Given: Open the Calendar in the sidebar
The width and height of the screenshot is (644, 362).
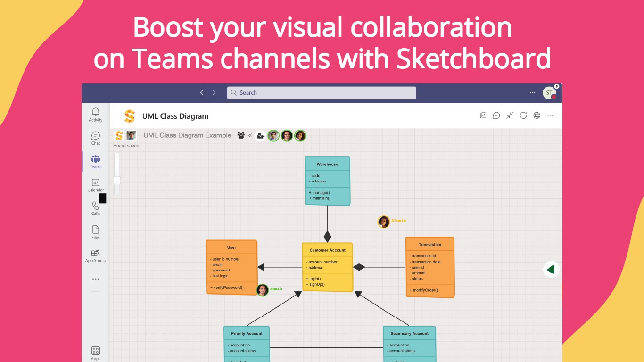Looking at the screenshot, I should coord(96,185).
